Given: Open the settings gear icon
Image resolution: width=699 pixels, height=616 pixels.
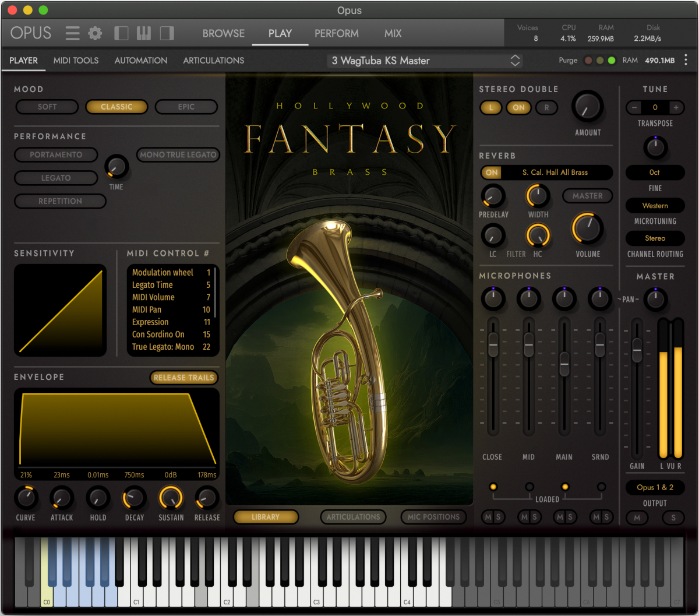Looking at the screenshot, I should (x=95, y=33).
